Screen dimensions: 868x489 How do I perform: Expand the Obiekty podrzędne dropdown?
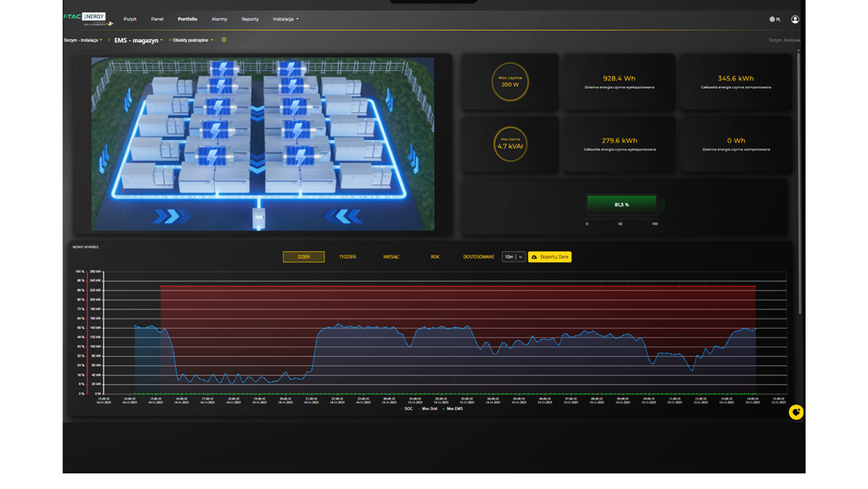click(193, 40)
